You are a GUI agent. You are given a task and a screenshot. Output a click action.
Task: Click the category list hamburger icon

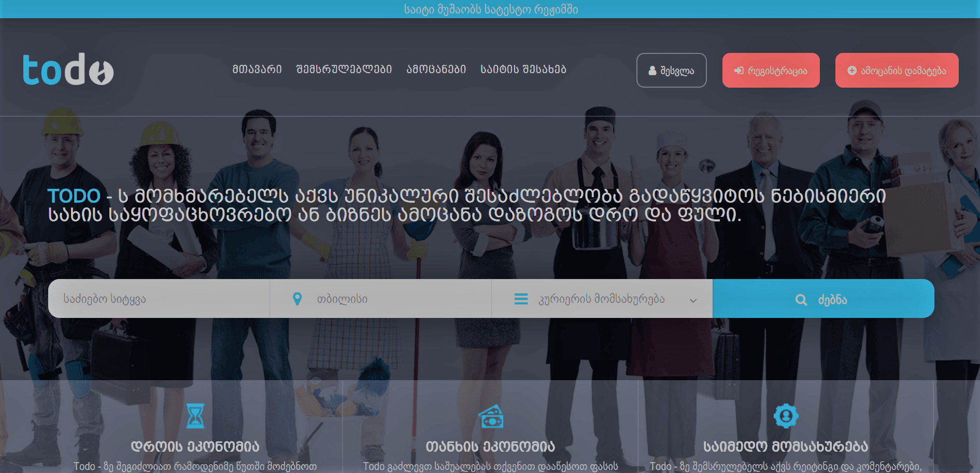click(521, 299)
